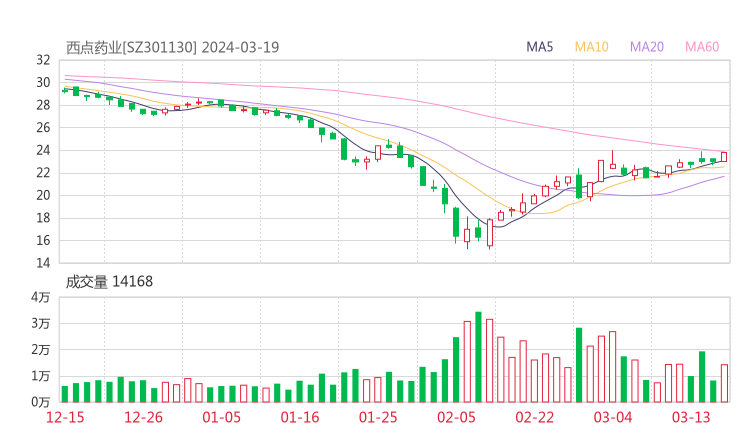The image size is (740, 440).
Task: Click the title 西点药业[SZ301130] 2024-03-19
Action: 172,47
